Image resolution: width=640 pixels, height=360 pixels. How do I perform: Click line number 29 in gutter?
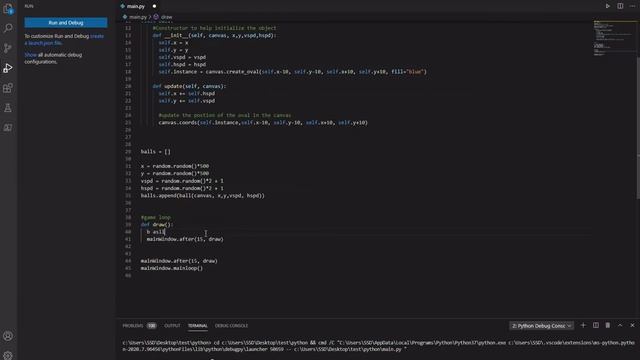click(x=128, y=151)
